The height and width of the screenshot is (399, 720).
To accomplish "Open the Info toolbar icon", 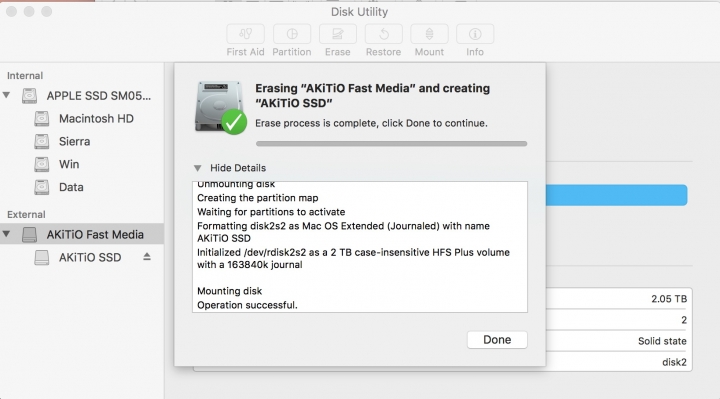I will coord(475,34).
